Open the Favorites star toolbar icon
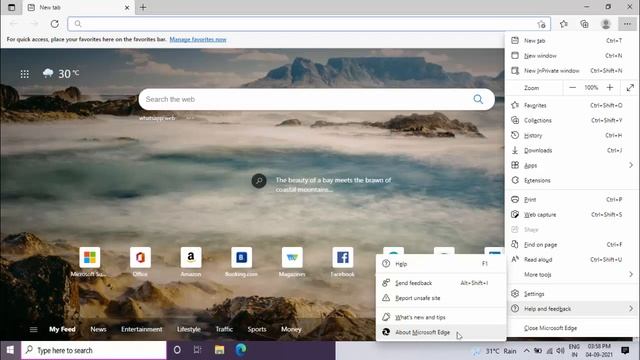Screen dimensions: 640x360 564,24
